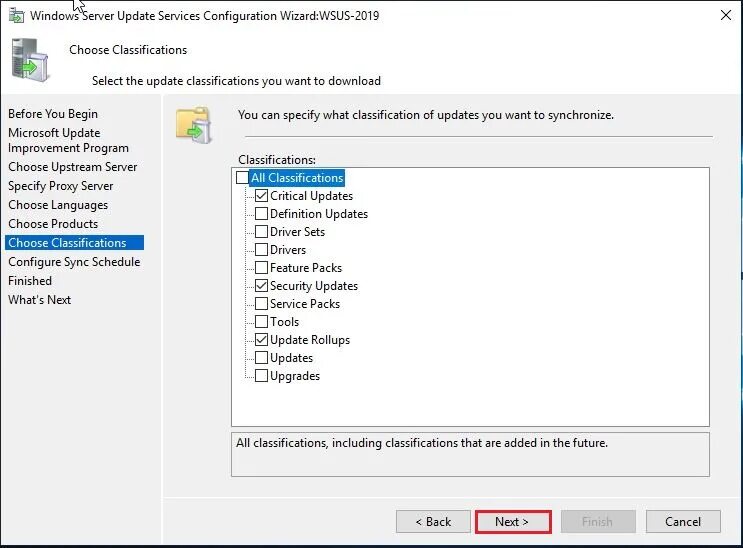Open Microsoft Update Improvement Program step
This screenshot has height=548, width=743.
coord(68,140)
